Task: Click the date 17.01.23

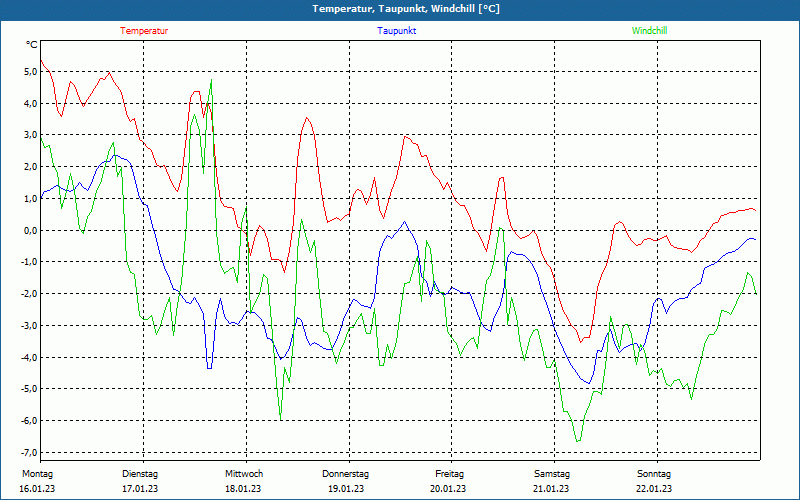Action: (x=140, y=489)
